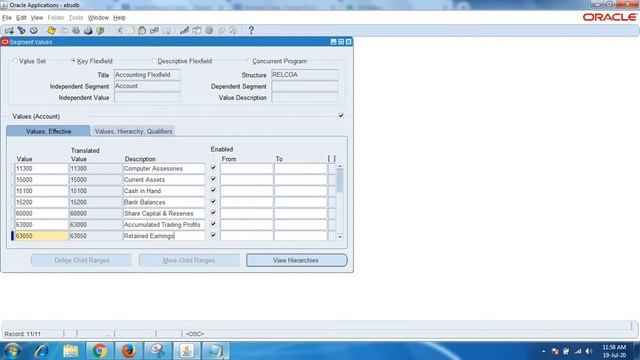The image size is (640, 360).
Task: Open the Java application taskbar icon
Action: [187, 351]
